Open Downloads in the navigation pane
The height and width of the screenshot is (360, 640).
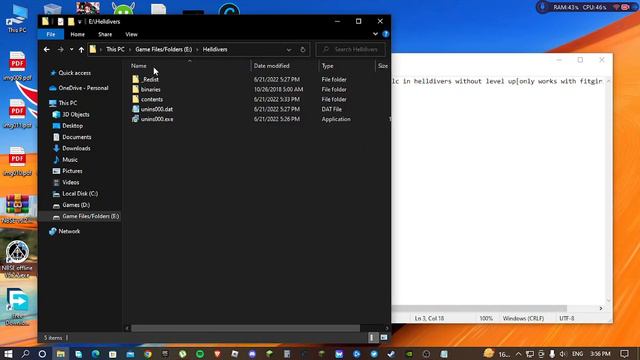[76, 148]
